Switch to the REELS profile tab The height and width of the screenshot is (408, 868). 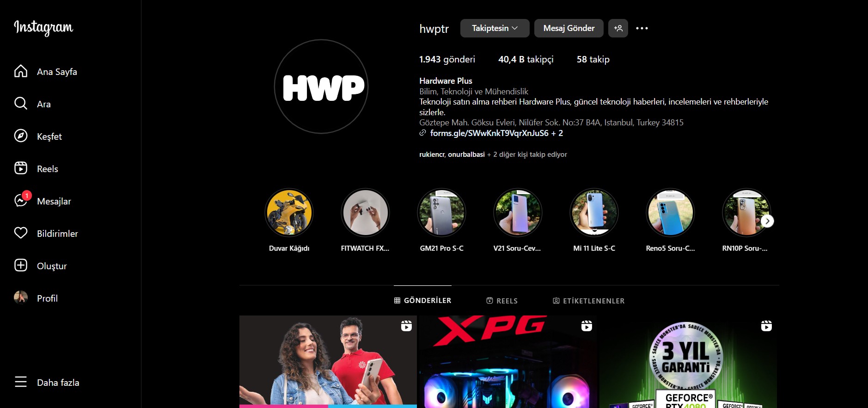pos(502,301)
